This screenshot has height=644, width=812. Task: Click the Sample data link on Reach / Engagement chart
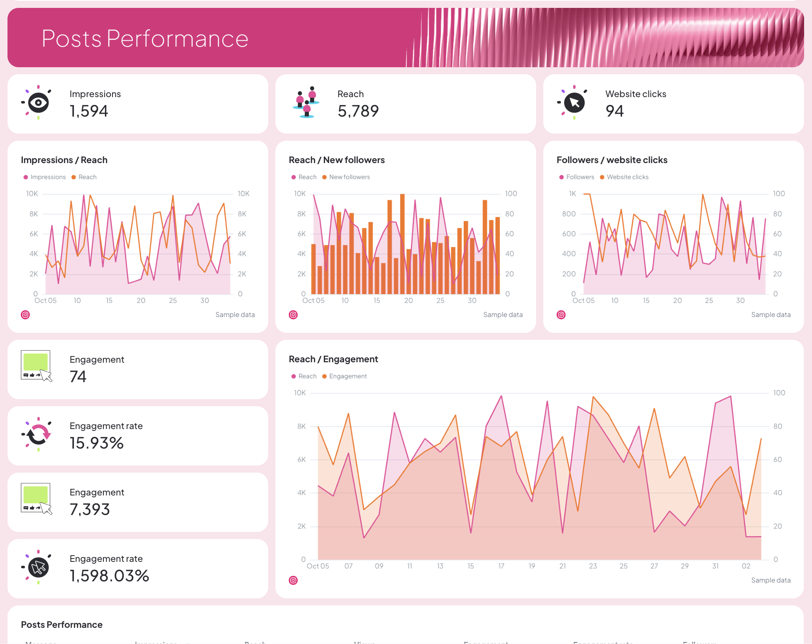click(x=770, y=580)
